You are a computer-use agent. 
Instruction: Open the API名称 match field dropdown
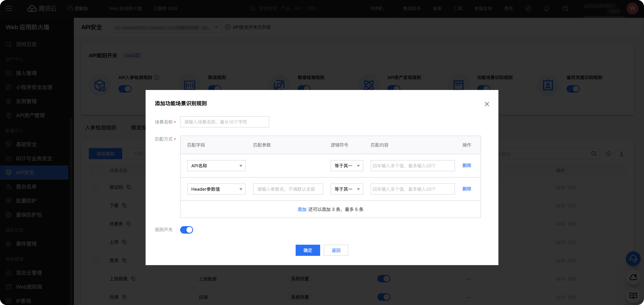click(216, 166)
